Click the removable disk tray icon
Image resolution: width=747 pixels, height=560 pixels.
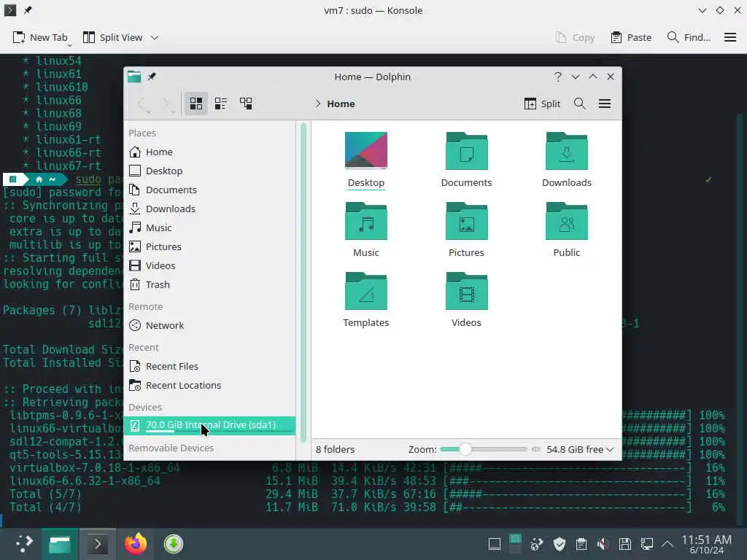[x=624, y=544]
